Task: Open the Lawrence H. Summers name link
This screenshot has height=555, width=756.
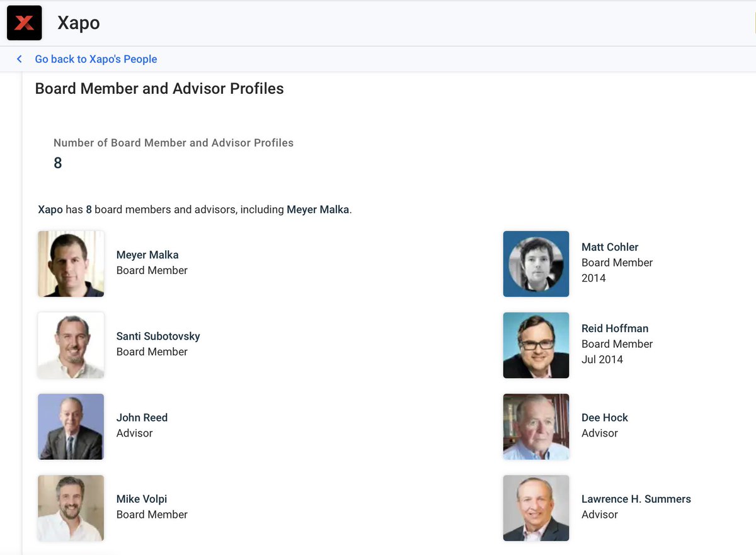Action: 636,499
